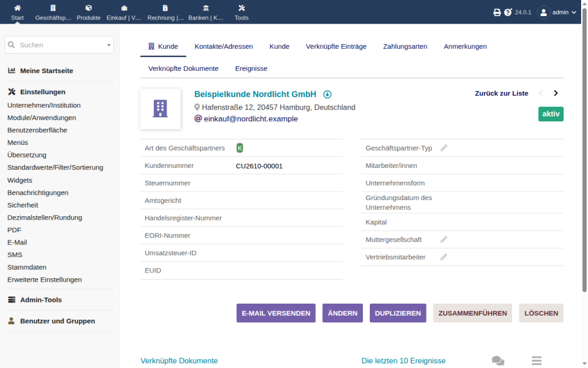Viewport: 588px width, 368px height.
Task: Open Benutzer und Gruppen section
Action: pos(57,321)
